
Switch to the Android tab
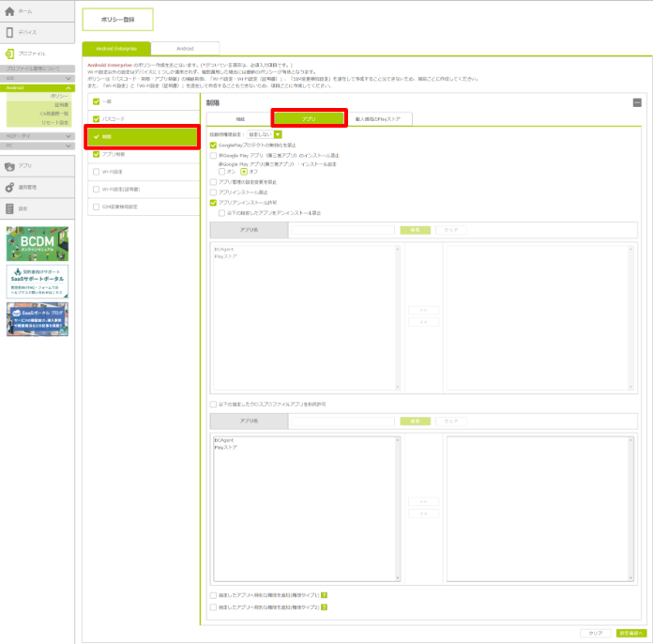click(x=185, y=48)
